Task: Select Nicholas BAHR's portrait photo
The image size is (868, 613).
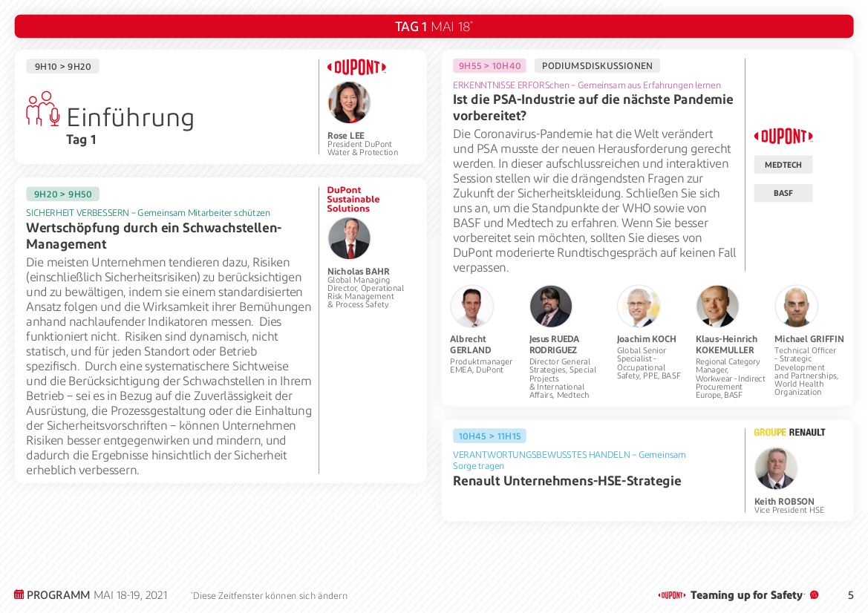Action: [x=349, y=239]
